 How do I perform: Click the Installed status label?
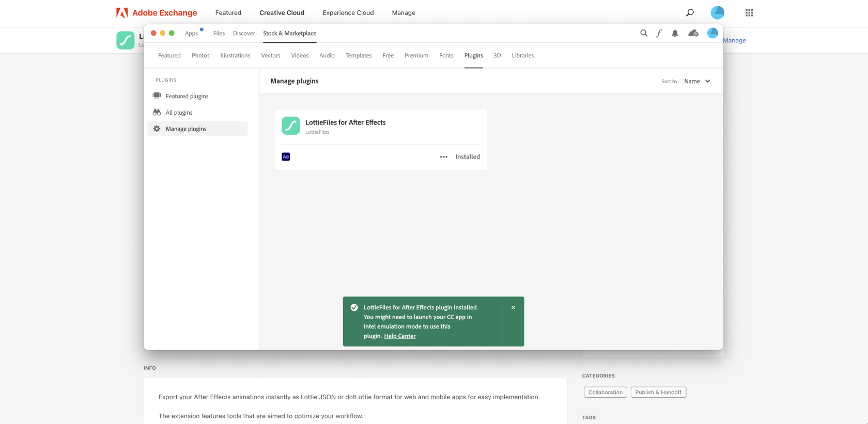pyautogui.click(x=468, y=157)
